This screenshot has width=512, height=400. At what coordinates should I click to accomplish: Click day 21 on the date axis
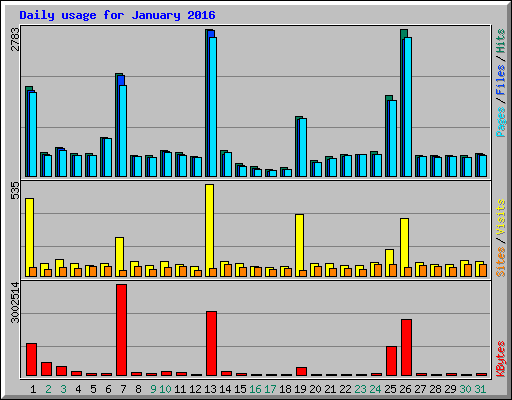(x=330, y=389)
